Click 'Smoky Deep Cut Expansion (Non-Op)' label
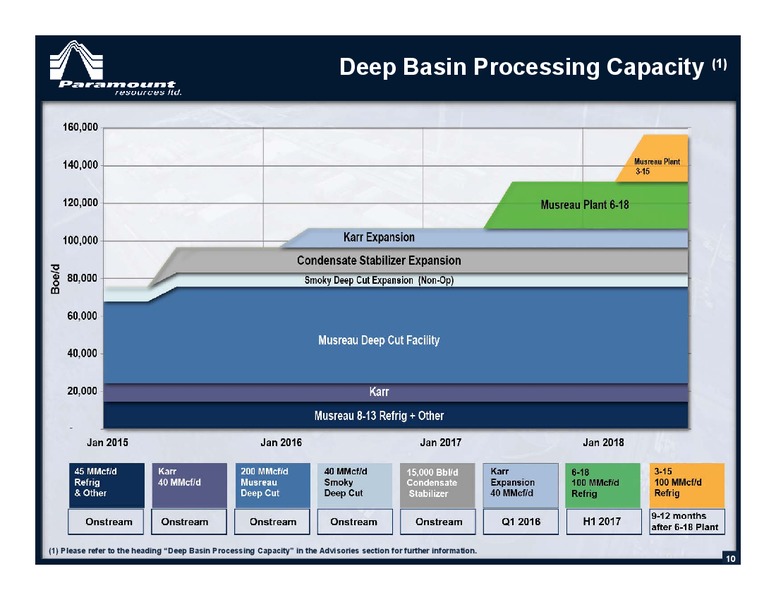Viewport: 776px width, 600px height. [379, 280]
